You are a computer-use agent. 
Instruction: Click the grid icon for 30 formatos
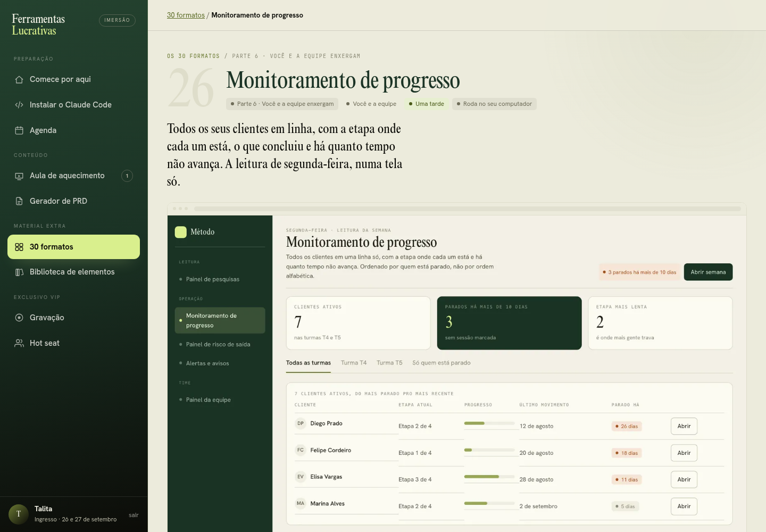point(19,247)
